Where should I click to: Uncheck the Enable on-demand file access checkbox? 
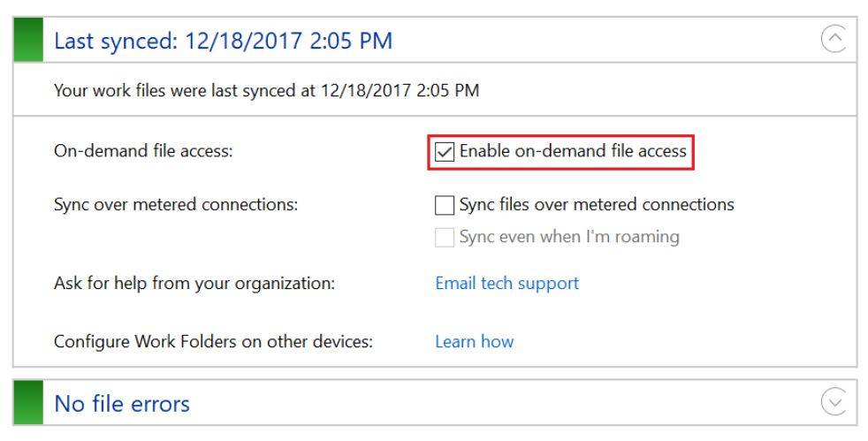(x=444, y=152)
